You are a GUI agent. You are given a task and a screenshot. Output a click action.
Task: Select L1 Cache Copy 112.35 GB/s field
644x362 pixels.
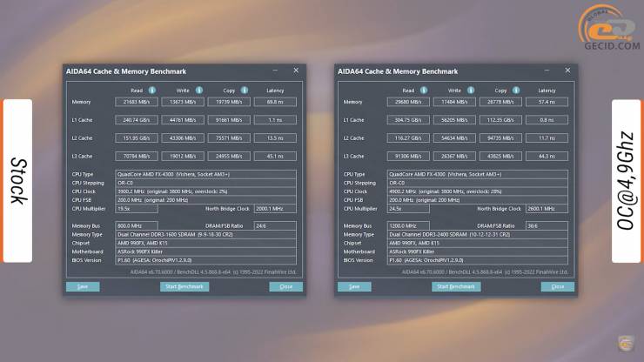pyautogui.click(x=500, y=120)
